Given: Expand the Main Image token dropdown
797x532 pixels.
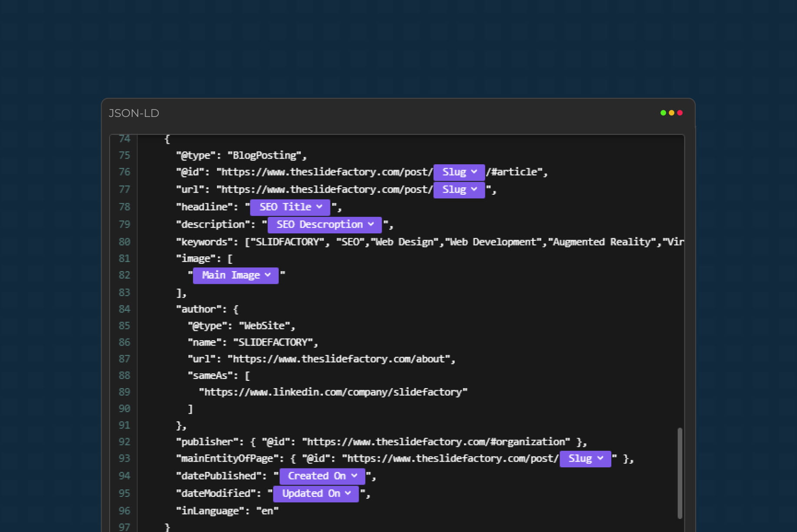Looking at the screenshot, I should click(267, 275).
